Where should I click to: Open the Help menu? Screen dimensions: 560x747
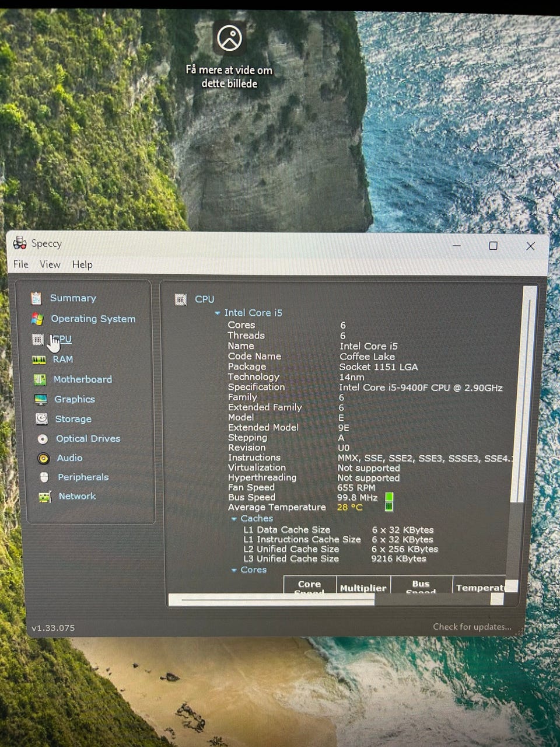click(x=82, y=264)
